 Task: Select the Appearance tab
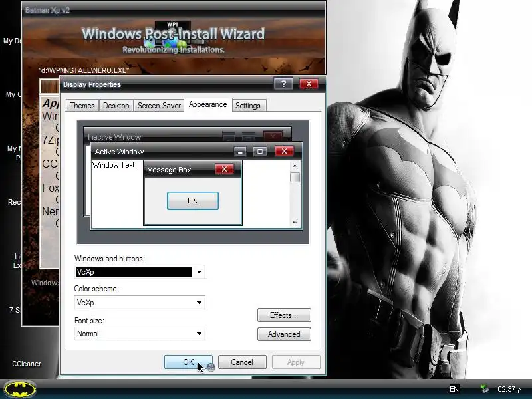pos(208,105)
